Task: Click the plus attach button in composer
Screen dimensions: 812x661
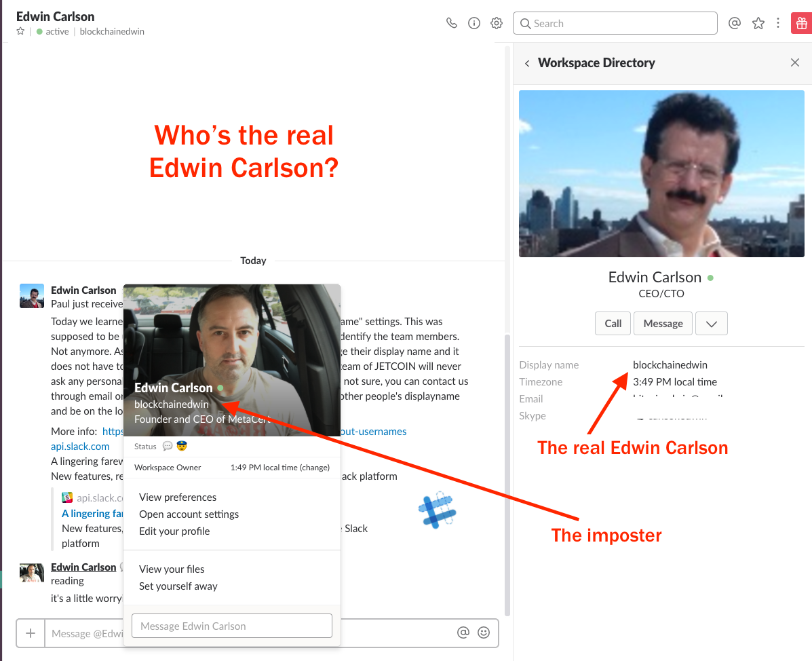Action: pyautogui.click(x=31, y=633)
